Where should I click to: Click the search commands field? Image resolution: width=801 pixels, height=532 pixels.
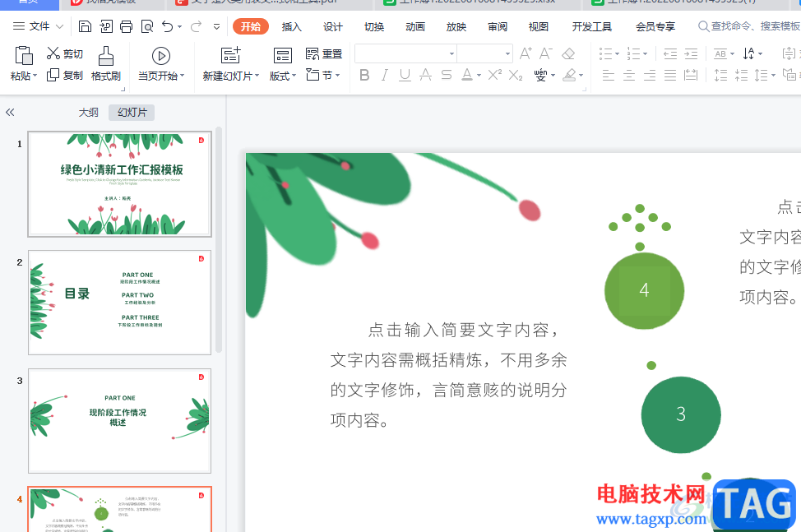click(749, 26)
